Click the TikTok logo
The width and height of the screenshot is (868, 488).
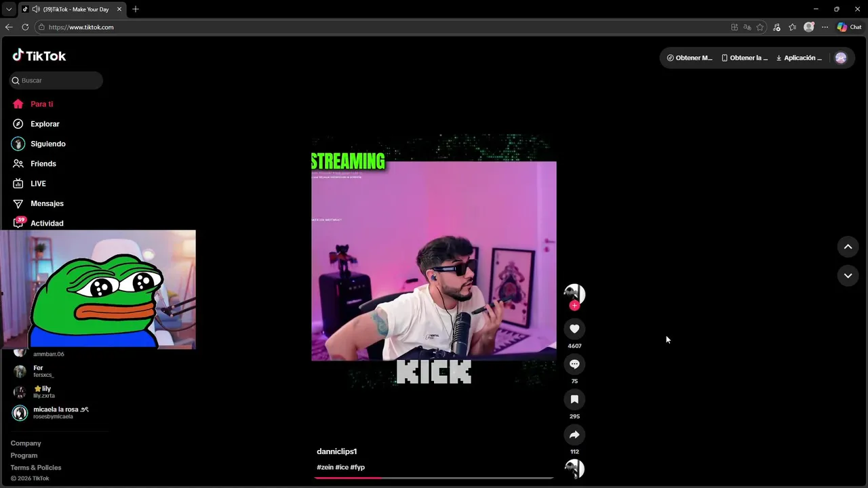(x=39, y=56)
